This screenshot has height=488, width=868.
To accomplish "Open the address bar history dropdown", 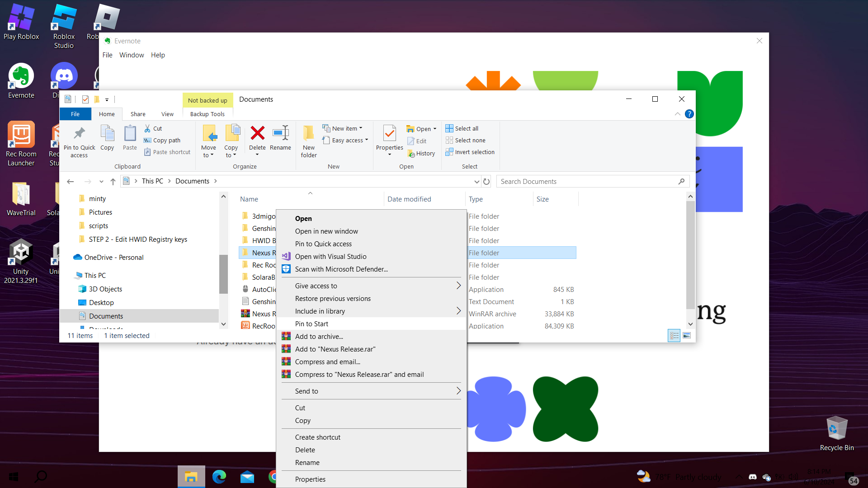I will pos(476,181).
